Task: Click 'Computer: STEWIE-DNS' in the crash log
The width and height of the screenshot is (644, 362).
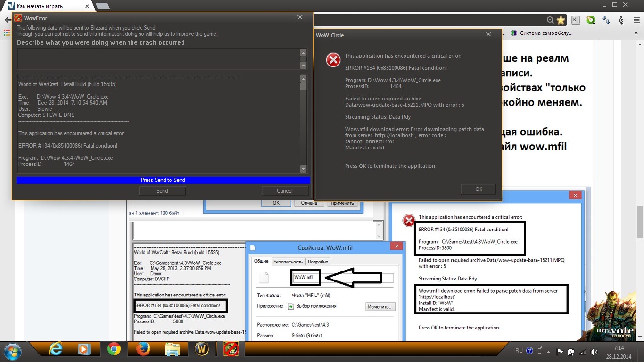Action: tap(46, 115)
